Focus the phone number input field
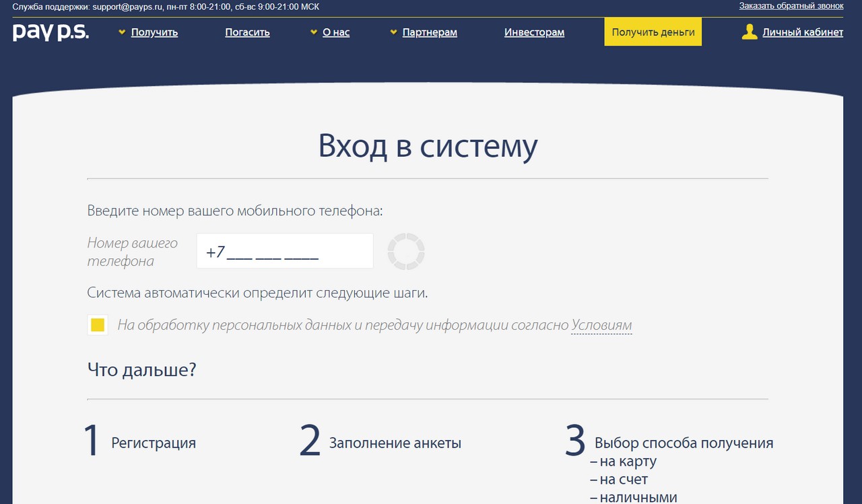The height and width of the screenshot is (504, 862). [x=285, y=251]
